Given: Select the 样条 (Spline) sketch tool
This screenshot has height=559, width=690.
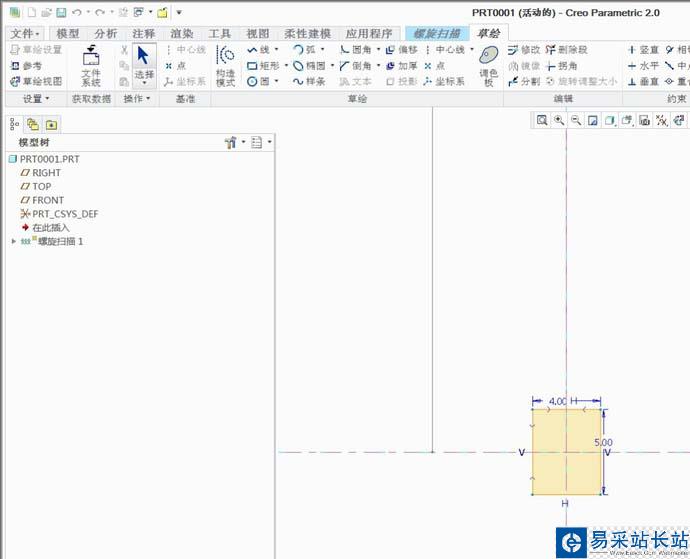Looking at the screenshot, I should (309, 81).
